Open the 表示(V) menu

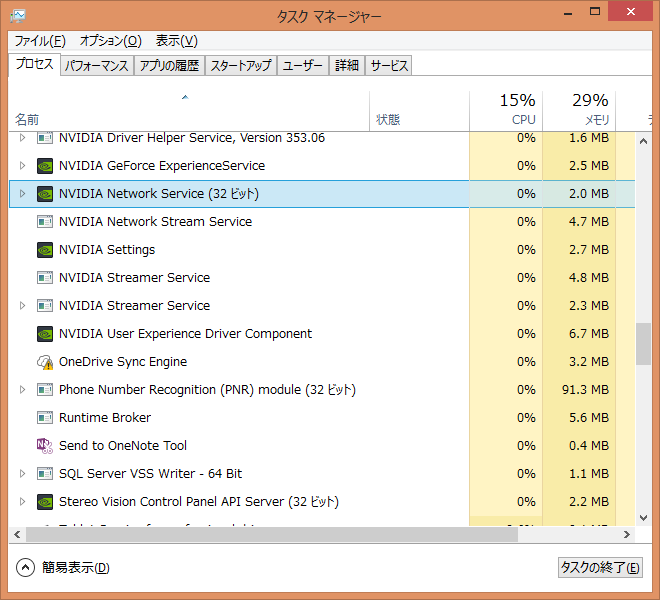(176, 41)
